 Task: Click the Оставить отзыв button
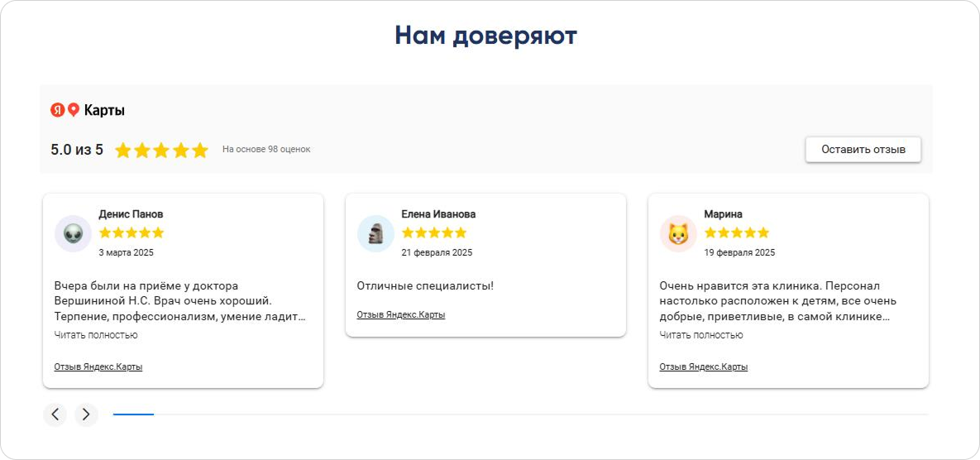tap(863, 150)
